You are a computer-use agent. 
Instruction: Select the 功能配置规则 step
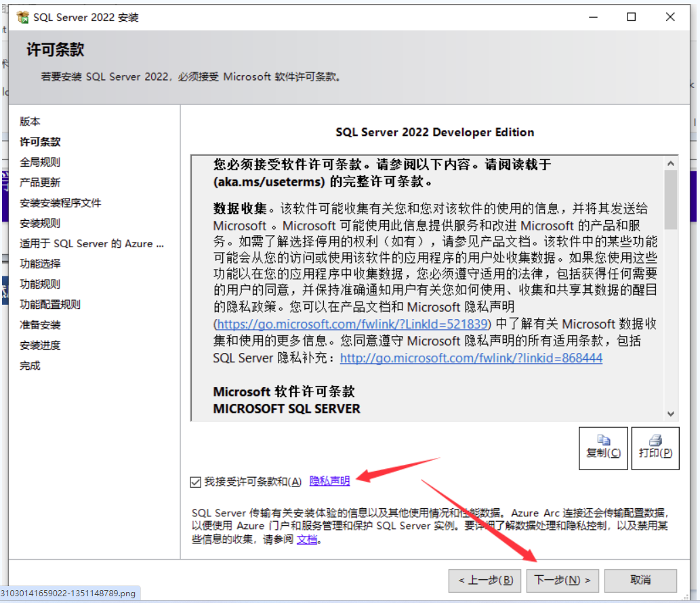click(50, 305)
